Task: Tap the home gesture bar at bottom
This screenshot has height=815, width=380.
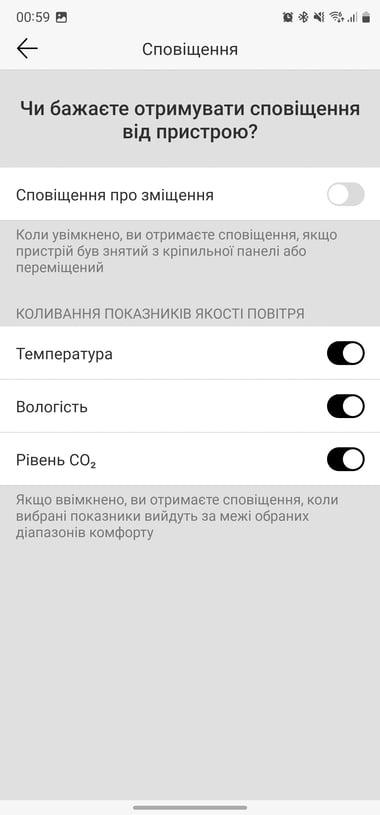Action: click(190, 807)
